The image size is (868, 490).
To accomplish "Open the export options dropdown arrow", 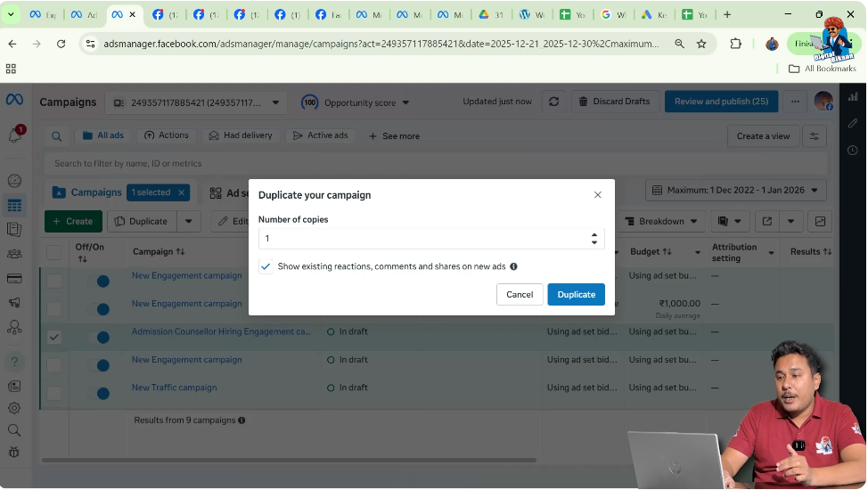I will 790,222.
